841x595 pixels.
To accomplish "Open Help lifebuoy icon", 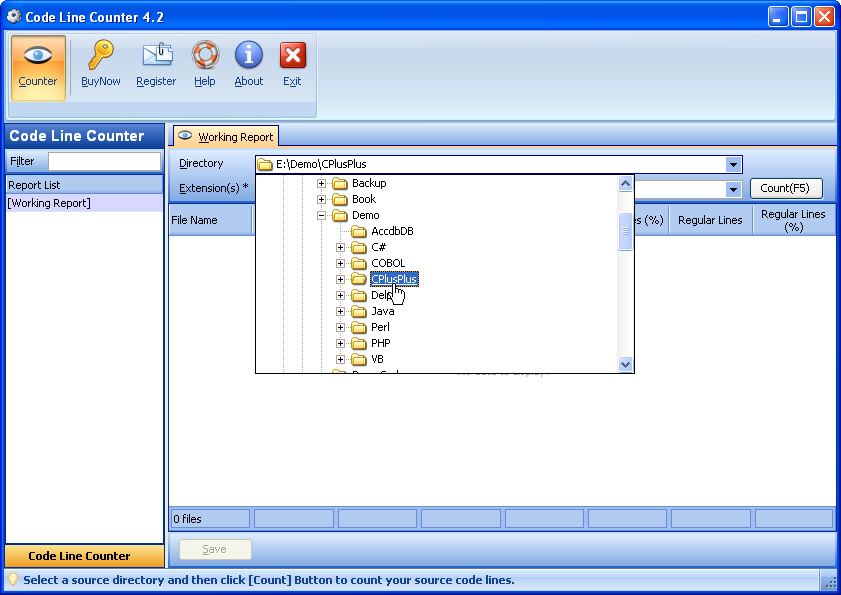I will point(205,56).
